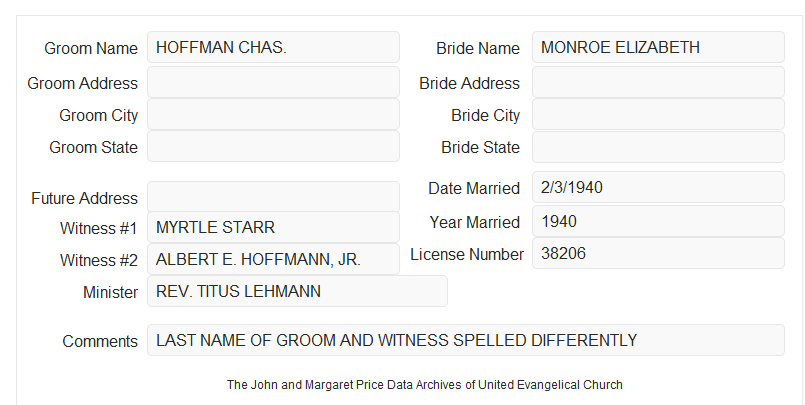Select the Year Married field with 1940
Viewport: 805px width, 405px height.
tap(658, 221)
